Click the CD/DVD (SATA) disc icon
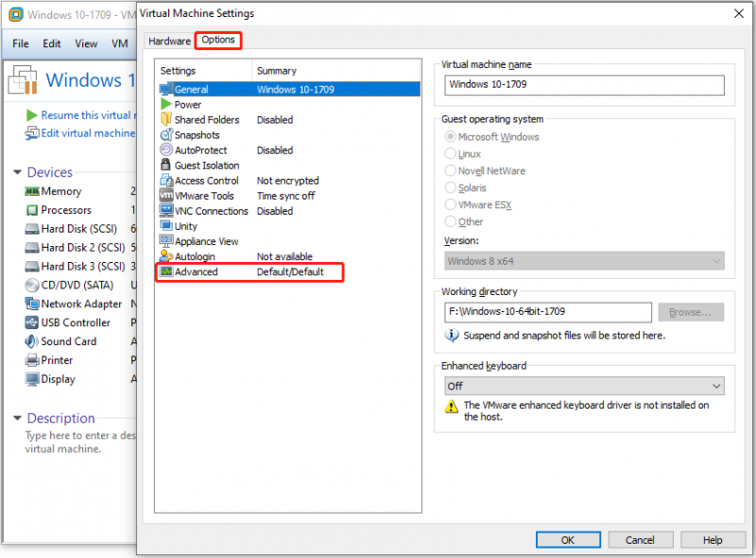The image size is (756, 558). click(32, 286)
